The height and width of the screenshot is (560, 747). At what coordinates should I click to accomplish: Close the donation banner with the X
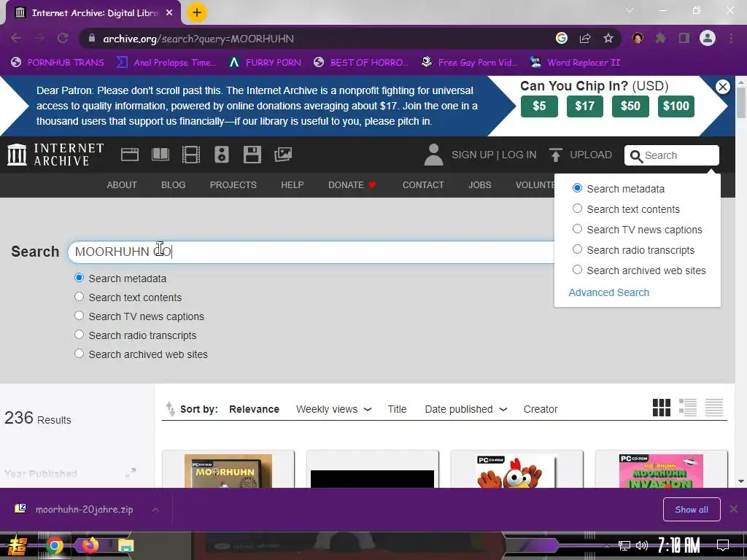723,87
